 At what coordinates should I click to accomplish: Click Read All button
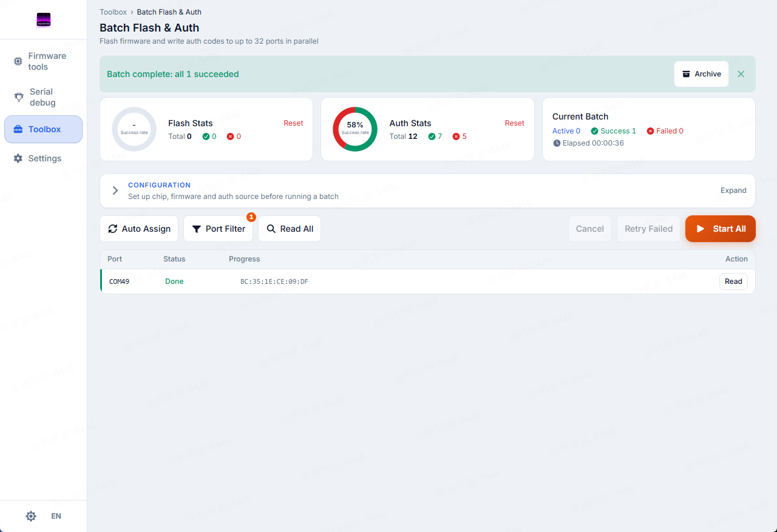coord(290,229)
